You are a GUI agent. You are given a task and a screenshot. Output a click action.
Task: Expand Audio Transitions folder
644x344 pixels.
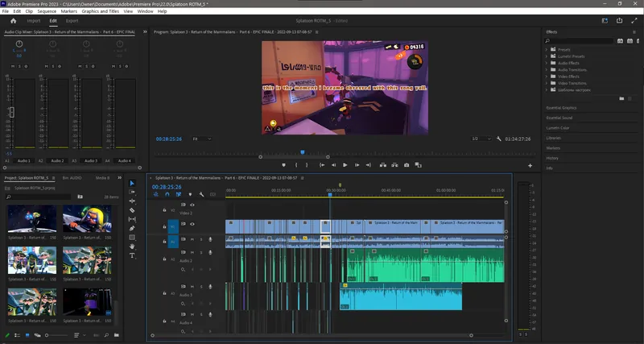pyautogui.click(x=547, y=69)
